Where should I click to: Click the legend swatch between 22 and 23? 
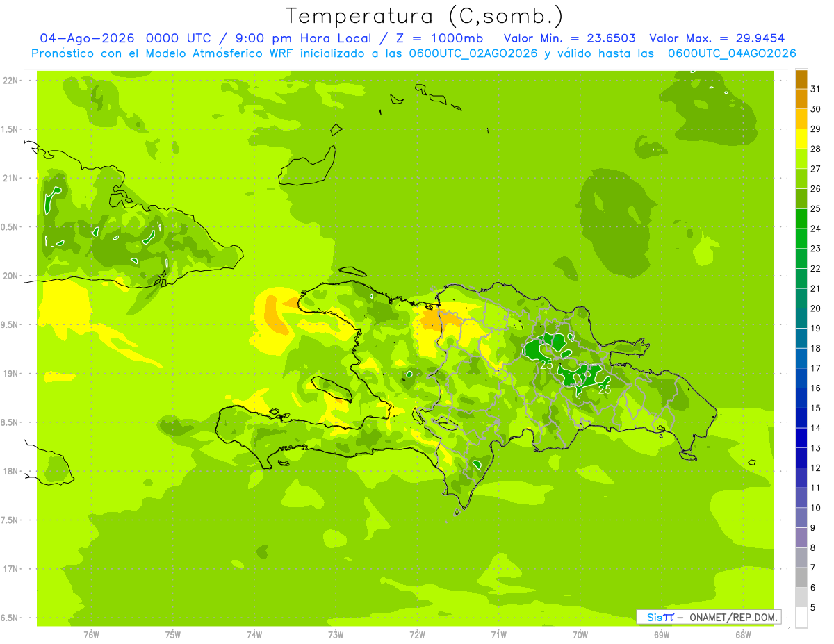coord(801,258)
